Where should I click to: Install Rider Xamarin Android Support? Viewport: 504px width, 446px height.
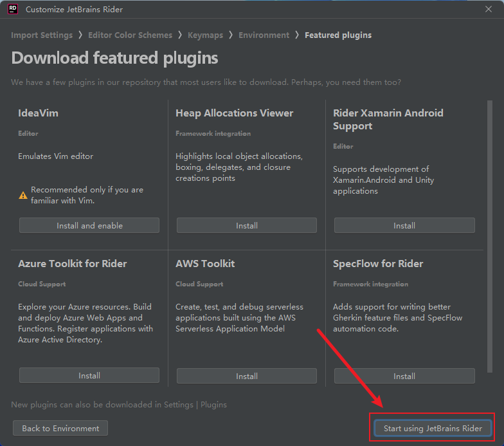point(404,225)
